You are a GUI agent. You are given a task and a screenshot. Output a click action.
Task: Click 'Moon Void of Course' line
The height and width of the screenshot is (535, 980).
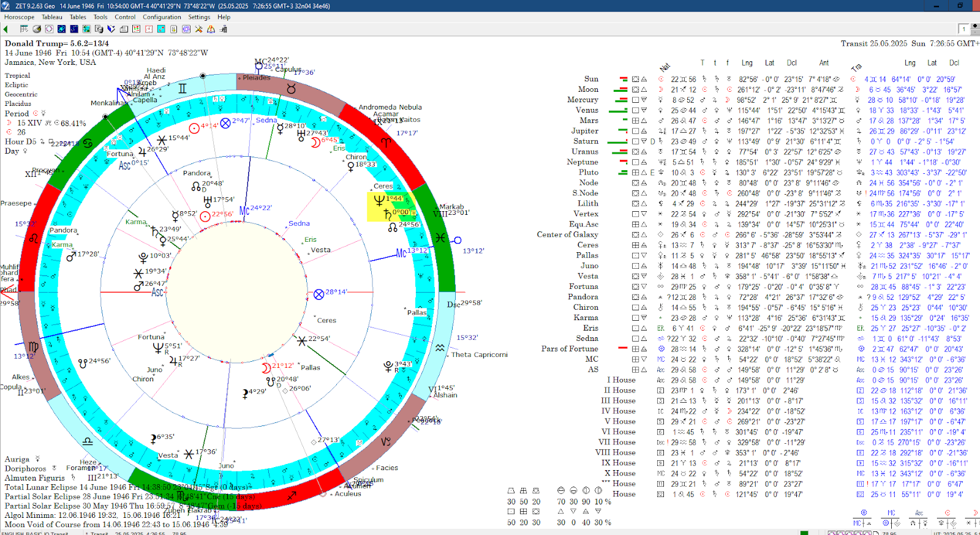pyautogui.click(x=116, y=525)
